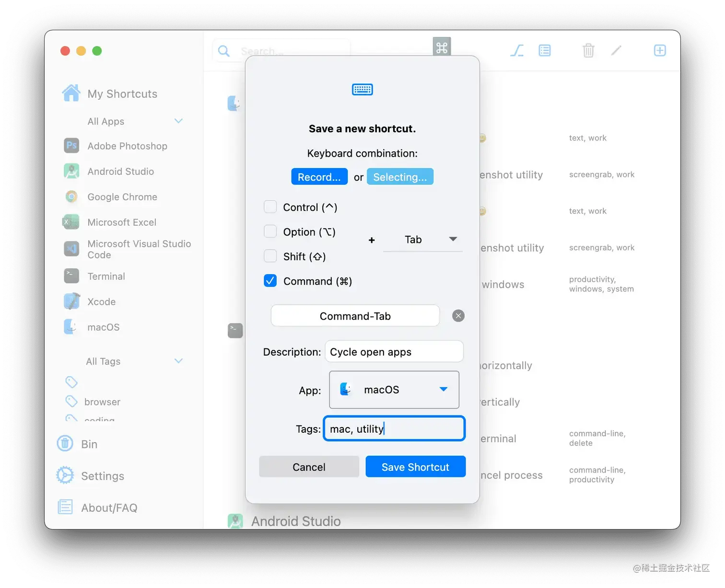Click the Android Studio sidebar icon
Image resolution: width=725 pixels, height=588 pixels.
coord(71,171)
